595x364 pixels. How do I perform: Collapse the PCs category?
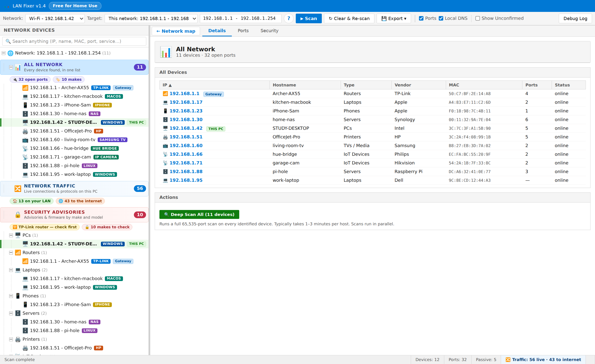point(11,235)
